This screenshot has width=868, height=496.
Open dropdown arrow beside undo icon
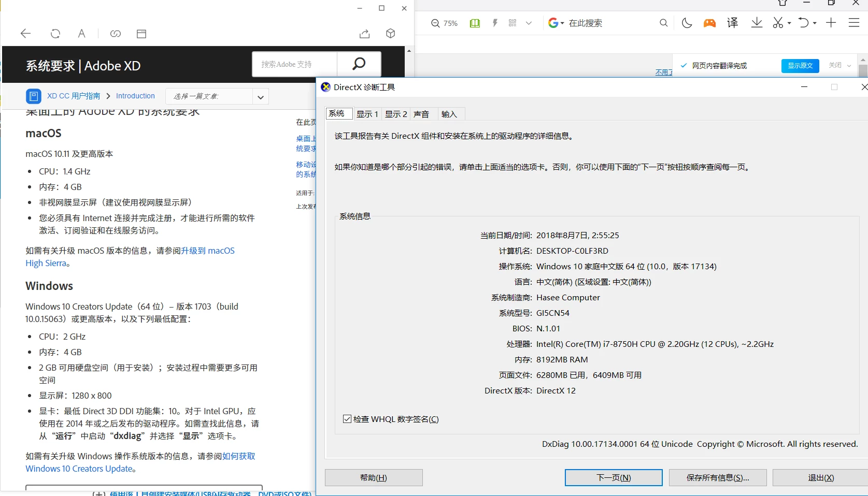point(815,23)
